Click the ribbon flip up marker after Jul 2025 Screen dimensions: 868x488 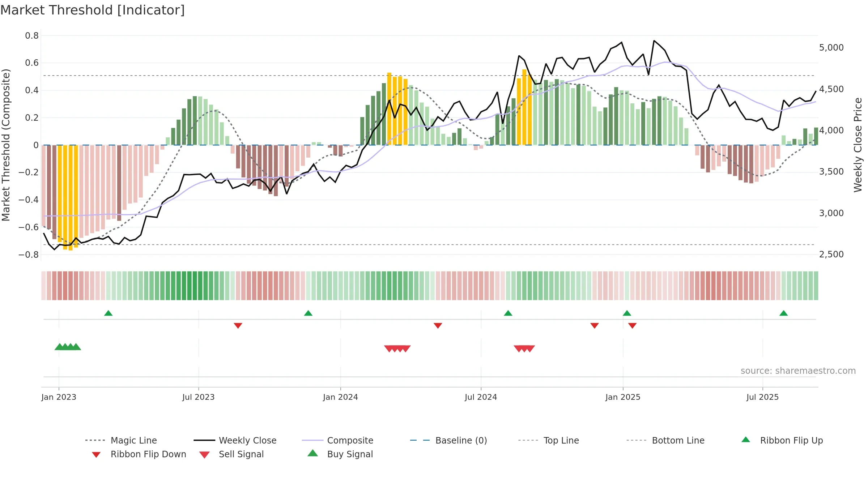(783, 313)
